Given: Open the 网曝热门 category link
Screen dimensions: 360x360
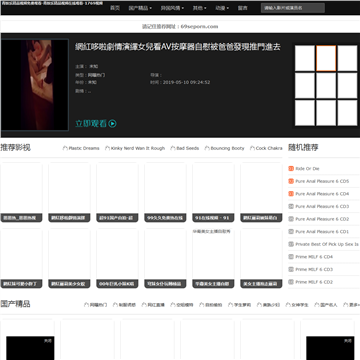Looking at the screenshot, I should 98,305.
